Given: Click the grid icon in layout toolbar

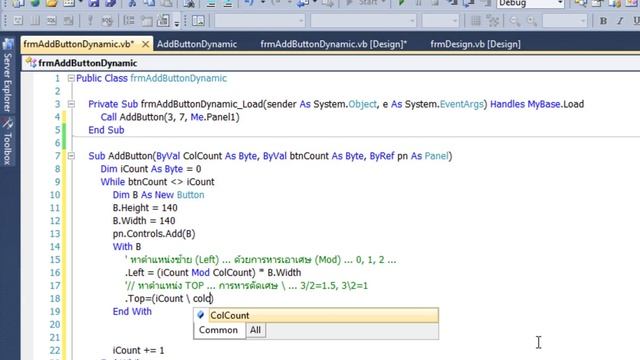Looking at the screenshot, I should [476, 21].
